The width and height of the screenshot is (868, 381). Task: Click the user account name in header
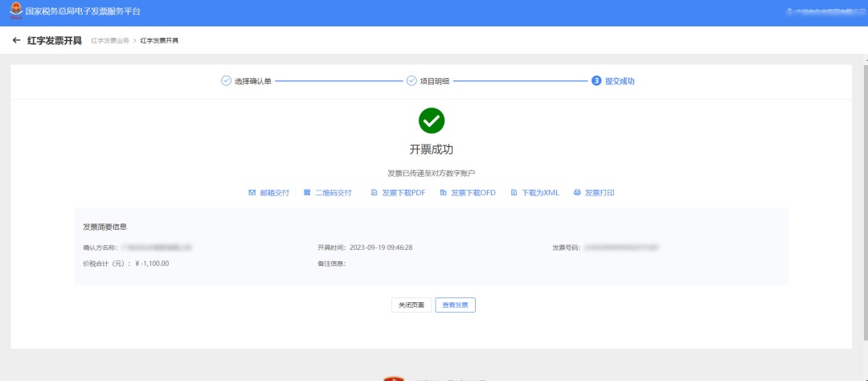tap(826, 11)
